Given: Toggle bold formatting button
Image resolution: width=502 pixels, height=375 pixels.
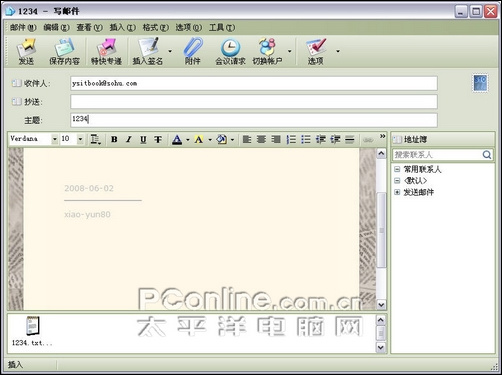Looking at the screenshot, I should 114,139.
